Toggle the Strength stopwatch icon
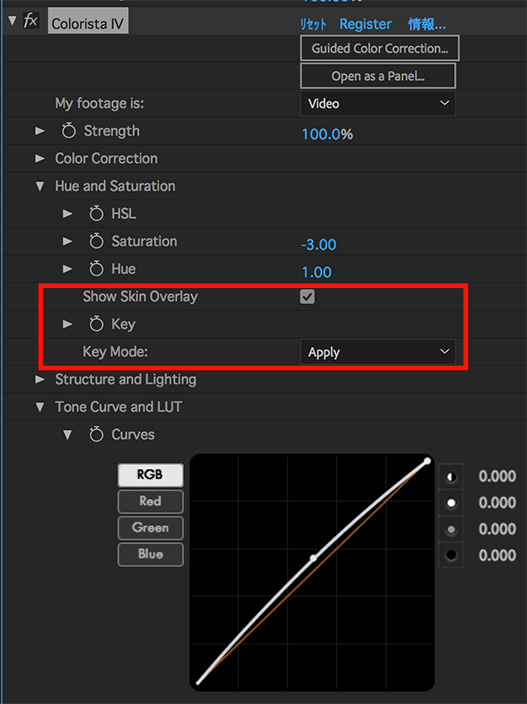 coord(69,131)
